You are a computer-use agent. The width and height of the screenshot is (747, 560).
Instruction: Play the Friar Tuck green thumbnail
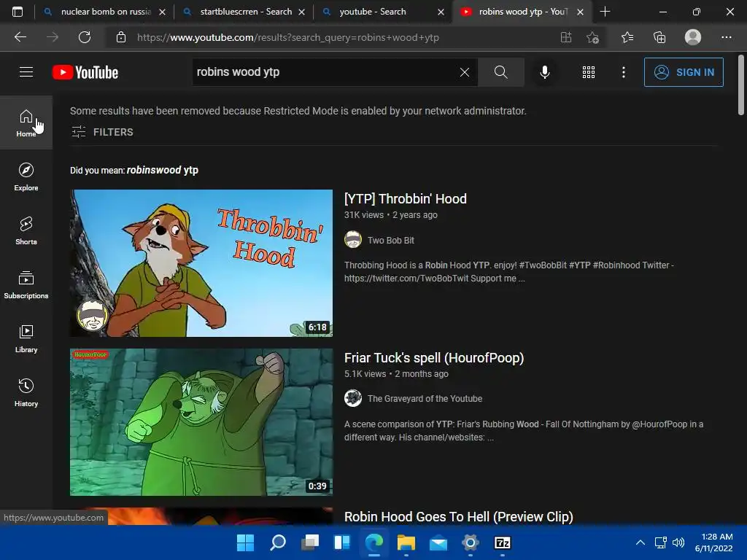201,422
